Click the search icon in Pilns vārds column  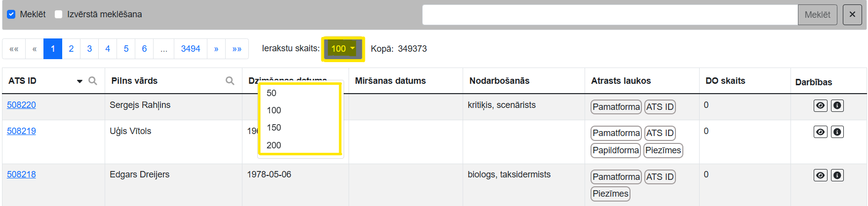coord(230,81)
